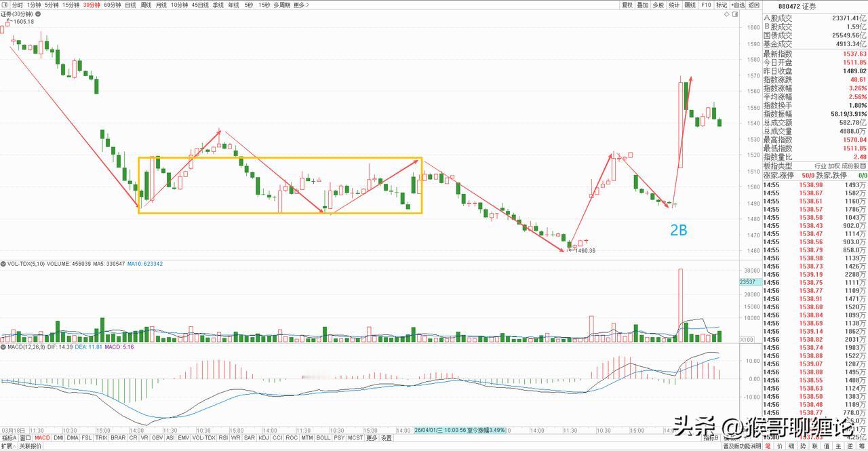This screenshot has width=868, height=451.
Task: Select the CR indicator tab
Action: 134,438
